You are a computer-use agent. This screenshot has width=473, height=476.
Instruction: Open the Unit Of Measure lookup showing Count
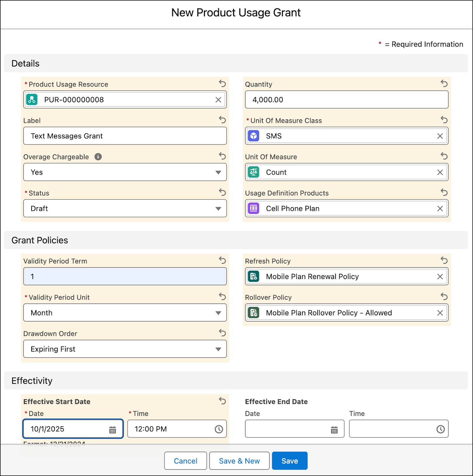pos(347,172)
